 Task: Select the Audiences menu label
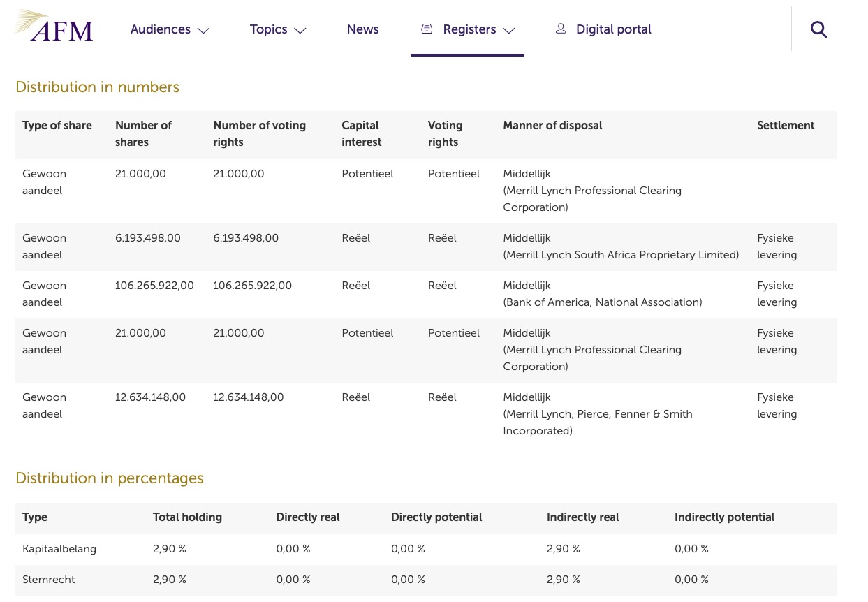160,29
